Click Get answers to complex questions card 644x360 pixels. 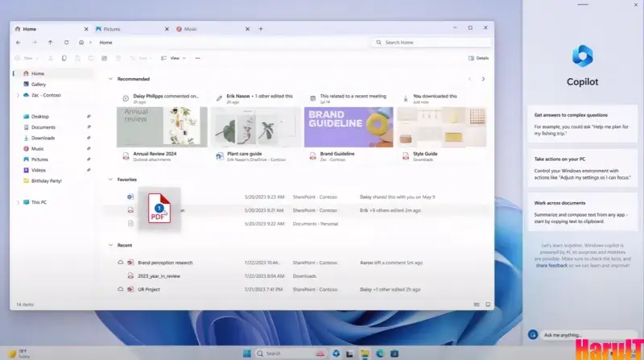[582, 124]
